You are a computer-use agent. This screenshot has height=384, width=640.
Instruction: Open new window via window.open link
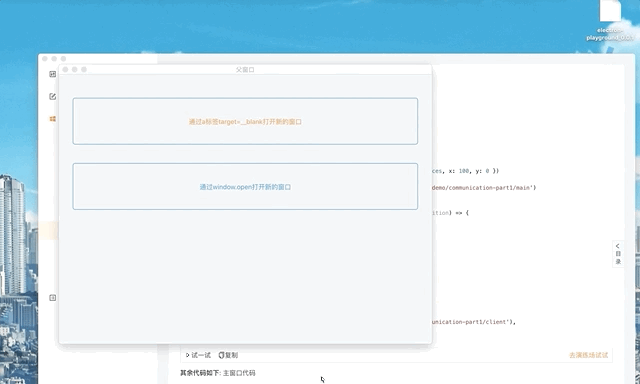(245, 187)
